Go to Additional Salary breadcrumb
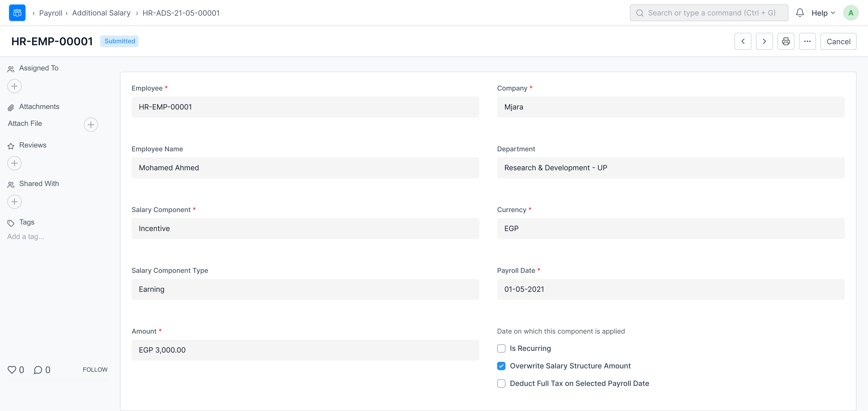Image resolution: width=868 pixels, height=411 pixels. tap(101, 13)
